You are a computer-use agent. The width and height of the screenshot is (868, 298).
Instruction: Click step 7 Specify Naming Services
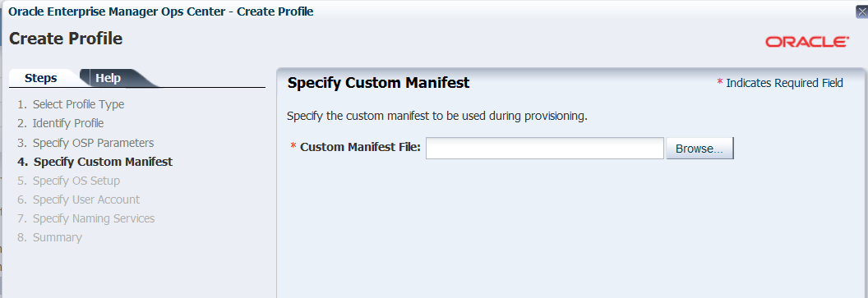tap(85, 218)
